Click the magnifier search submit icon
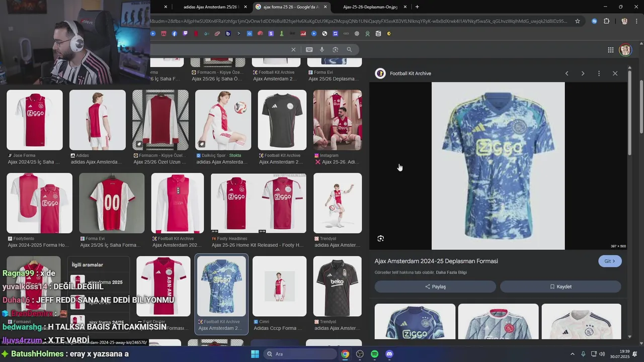Viewport: 644px width, 362px height. [x=349, y=49]
